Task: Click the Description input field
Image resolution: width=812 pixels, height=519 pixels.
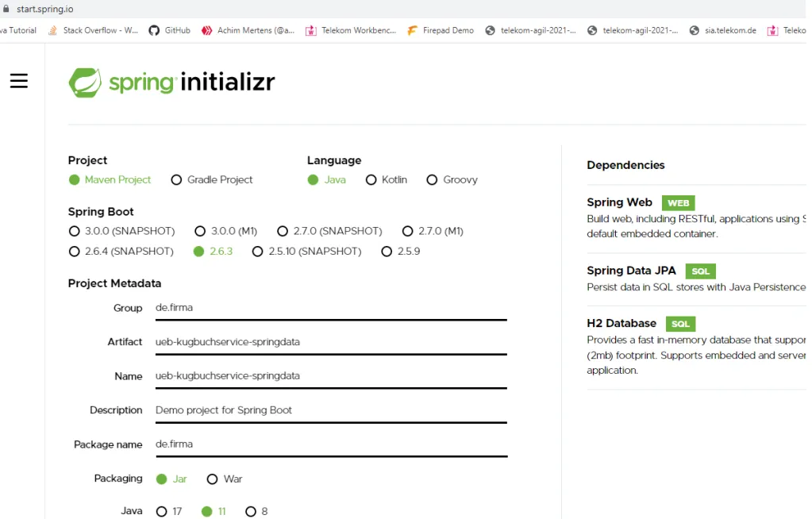Action: coord(332,411)
